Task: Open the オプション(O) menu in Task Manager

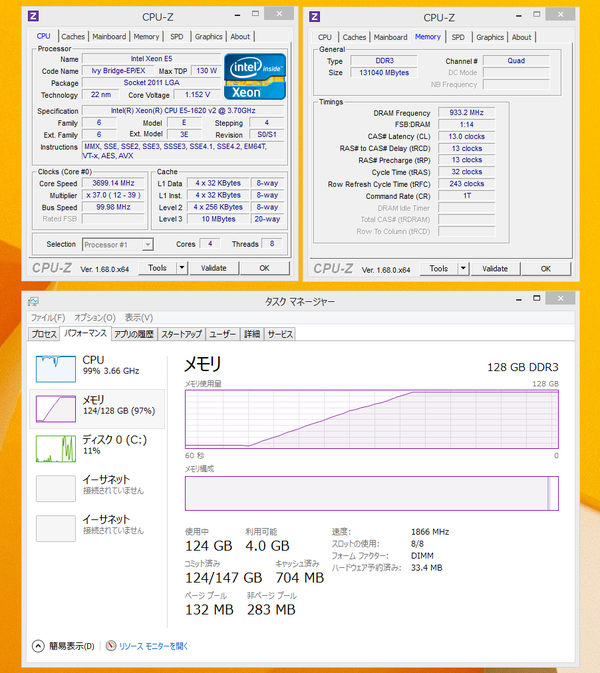Action: tap(95, 318)
